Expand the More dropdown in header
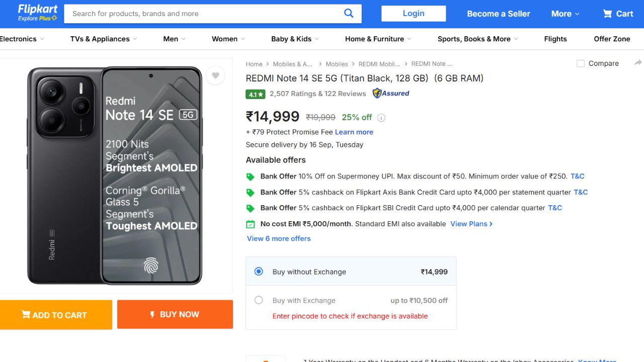This screenshot has height=362, width=644. click(565, 14)
